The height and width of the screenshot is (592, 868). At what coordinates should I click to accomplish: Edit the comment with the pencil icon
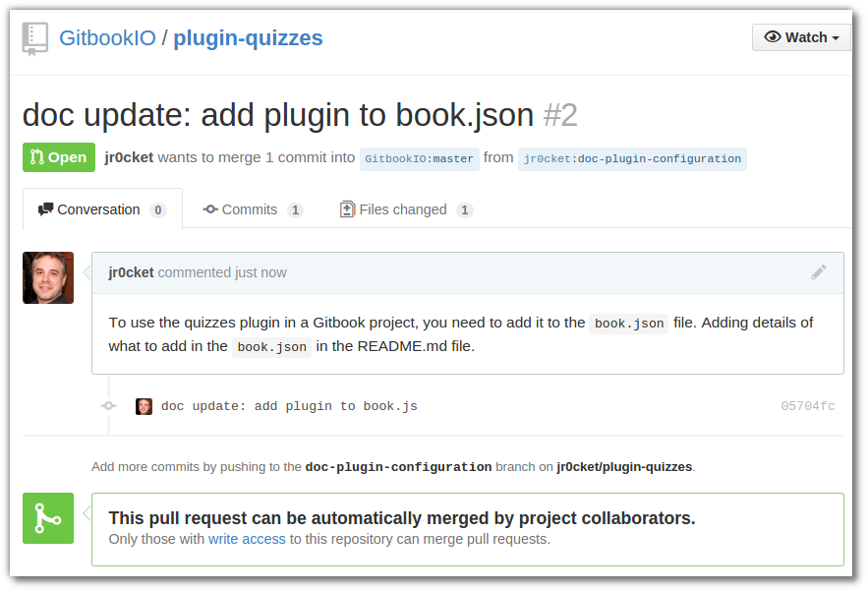click(819, 272)
